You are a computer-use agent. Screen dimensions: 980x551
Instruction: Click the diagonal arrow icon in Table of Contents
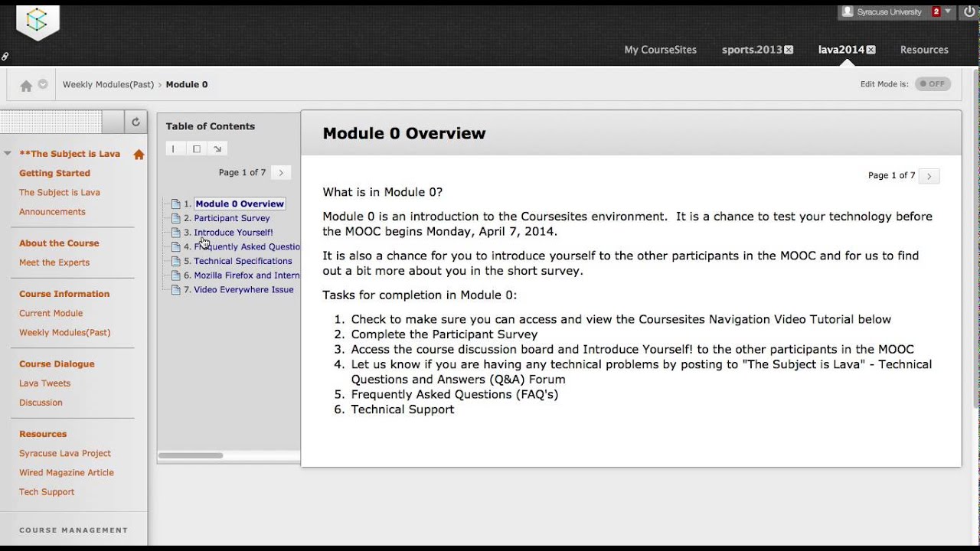click(x=217, y=148)
